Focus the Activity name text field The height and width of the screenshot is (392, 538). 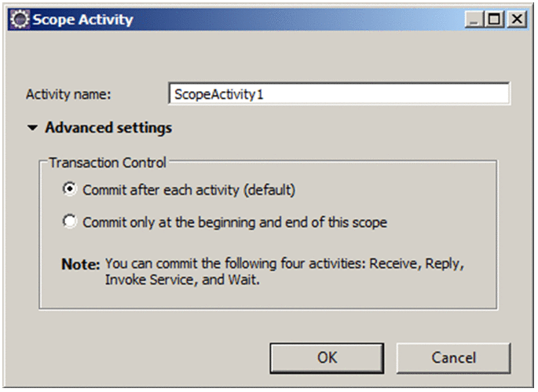pos(339,94)
